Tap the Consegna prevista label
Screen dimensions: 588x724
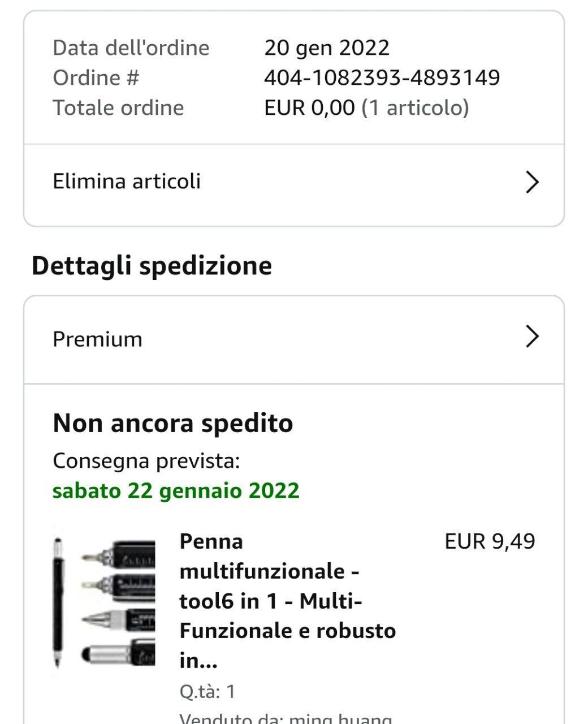click(146, 461)
